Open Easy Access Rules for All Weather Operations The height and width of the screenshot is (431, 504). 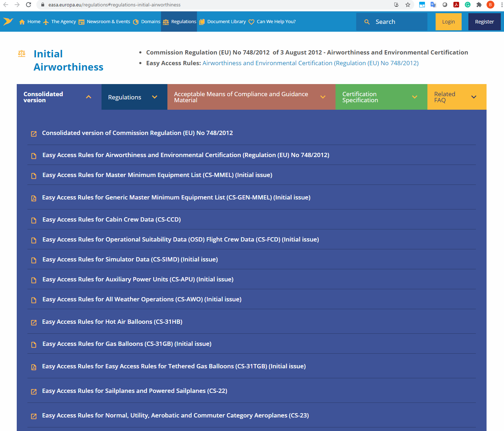click(x=142, y=299)
